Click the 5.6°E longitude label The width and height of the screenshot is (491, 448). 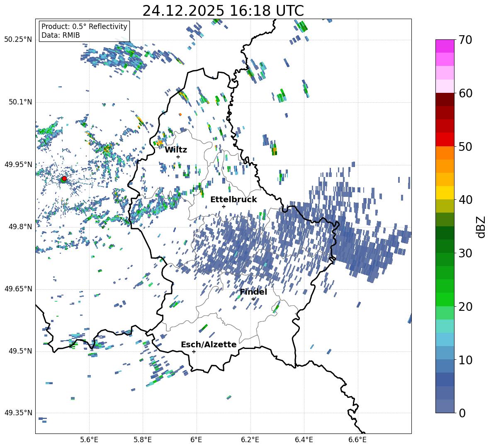pos(89,440)
